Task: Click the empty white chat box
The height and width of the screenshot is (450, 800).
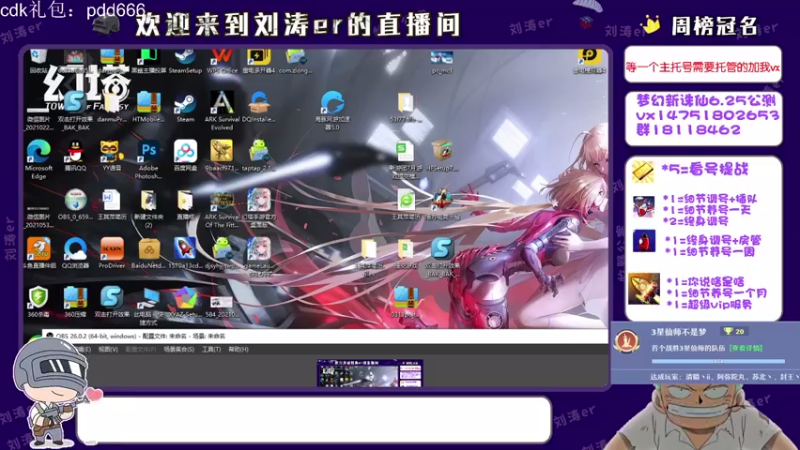Action: point(314,419)
